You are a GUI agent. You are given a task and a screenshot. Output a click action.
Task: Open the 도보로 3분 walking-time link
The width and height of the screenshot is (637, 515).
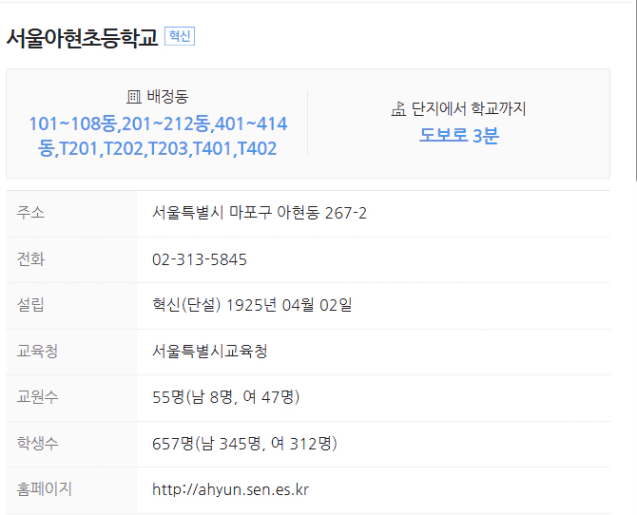459,135
